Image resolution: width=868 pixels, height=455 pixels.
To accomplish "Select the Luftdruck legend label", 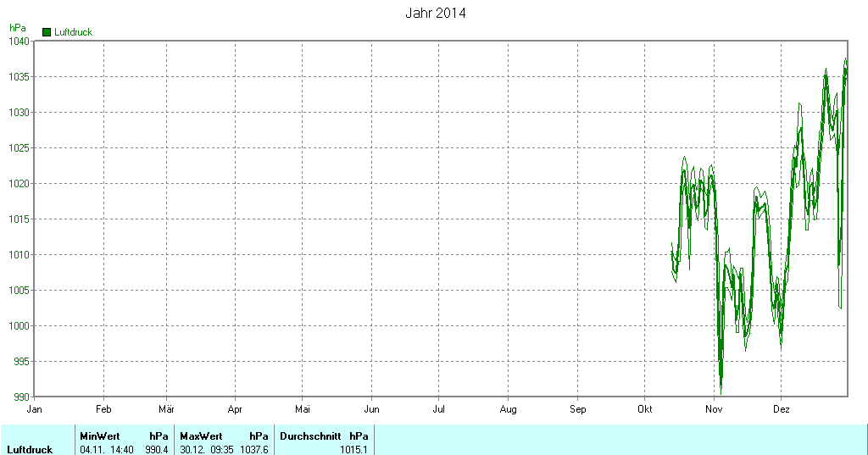I will point(73,32).
